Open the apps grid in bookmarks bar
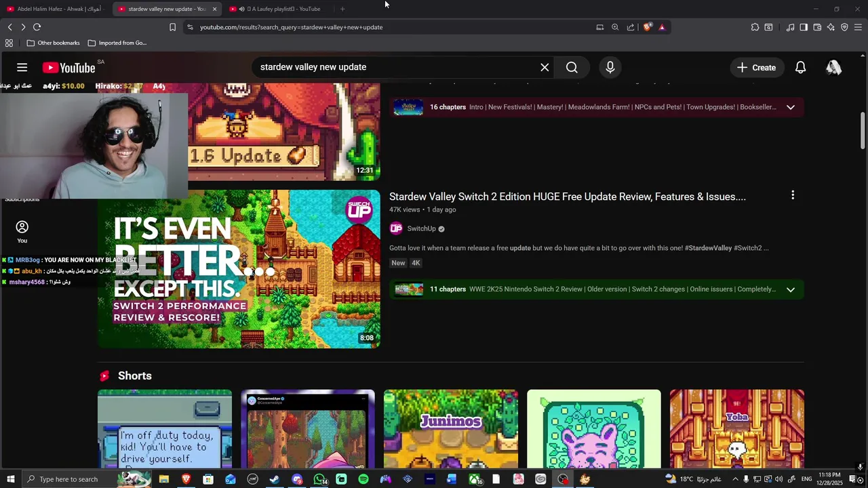Viewport: 868px width, 488px height. click(x=9, y=43)
